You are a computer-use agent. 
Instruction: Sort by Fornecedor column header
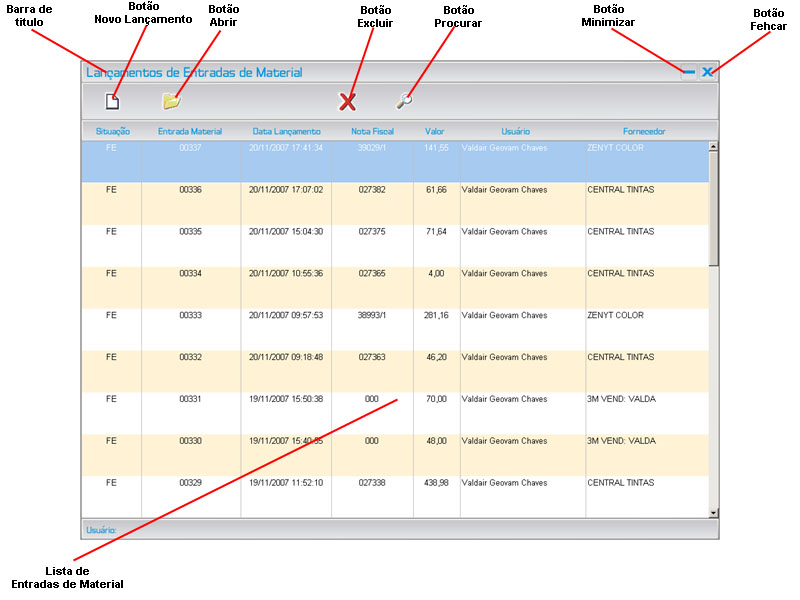click(644, 131)
